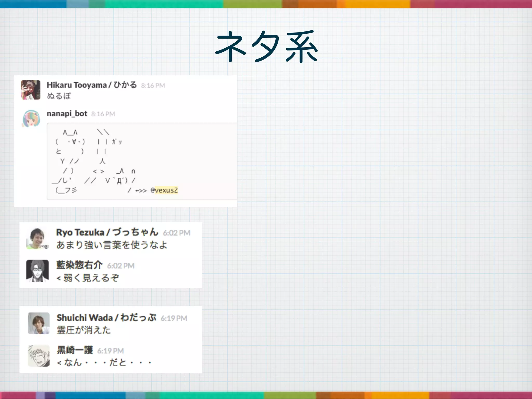Select the reply < なん・・・だと・・・
Screen dimensions: 532x399
104,362
